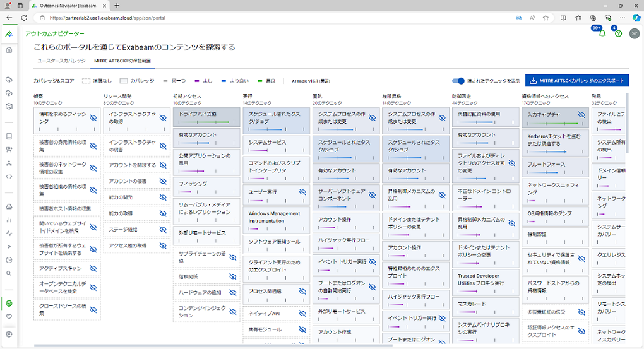Open the bar chart icon in the sidebar
Image resolution: width=644 pixels, height=349 pixels.
click(9, 220)
